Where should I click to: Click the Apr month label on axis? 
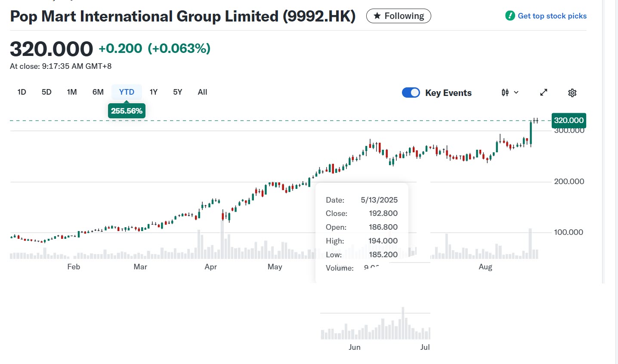point(210,267)
